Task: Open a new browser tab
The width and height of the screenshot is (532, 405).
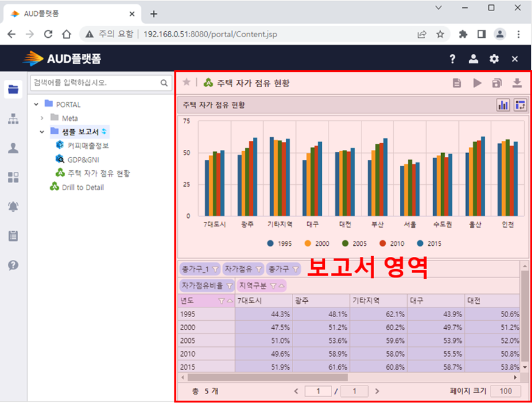Action: (154, 14)
